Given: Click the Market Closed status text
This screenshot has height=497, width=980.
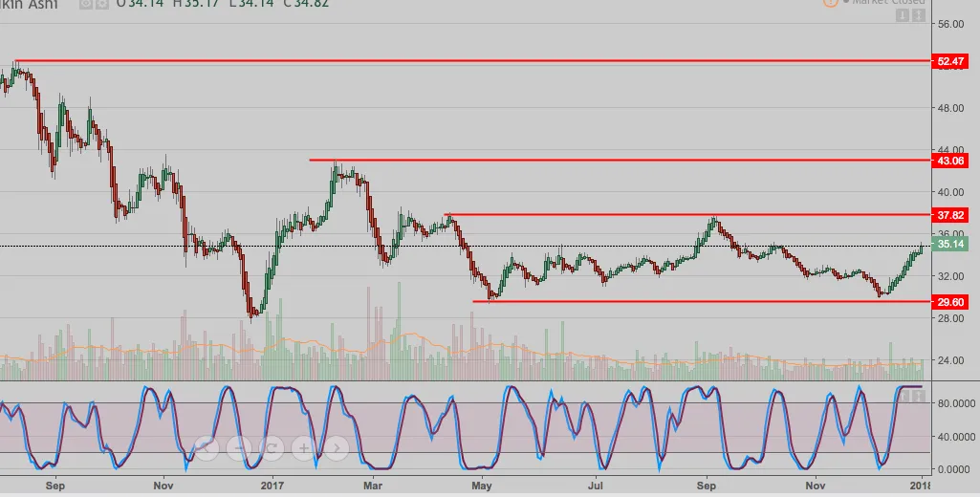Looking at the screenshot, I should point(887,3).
